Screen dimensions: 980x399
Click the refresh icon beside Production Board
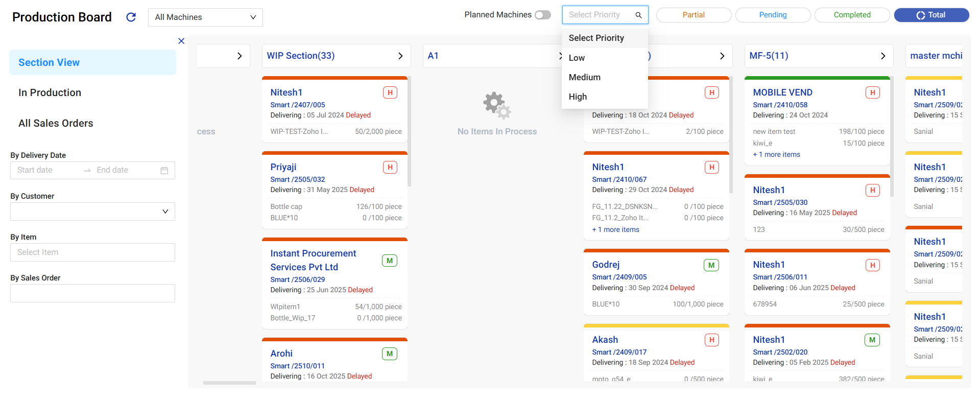[131, 17]
